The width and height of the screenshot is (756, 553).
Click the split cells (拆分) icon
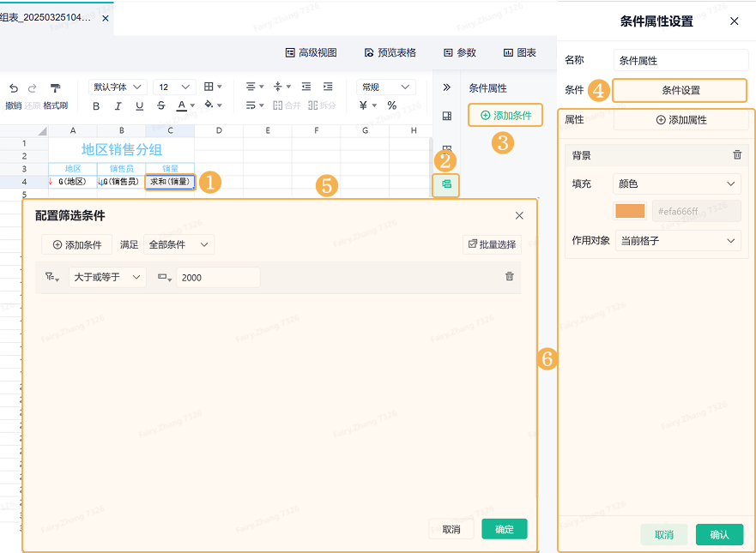tap(322, 105)
